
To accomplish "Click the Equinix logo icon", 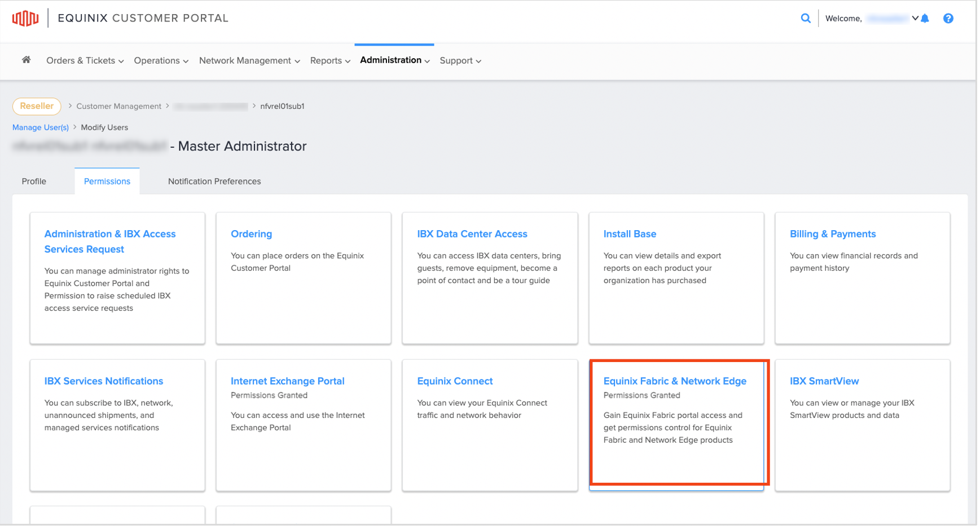I will tap(25, 18).
